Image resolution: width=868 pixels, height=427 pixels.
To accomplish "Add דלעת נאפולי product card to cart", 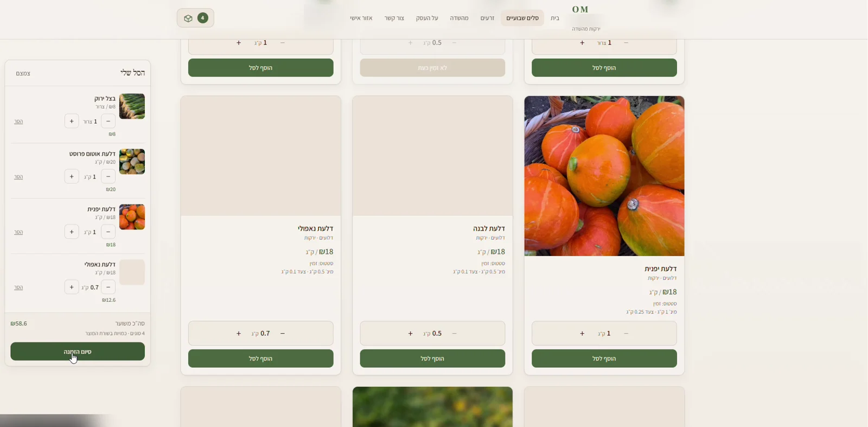I will (x=261, y=359).
